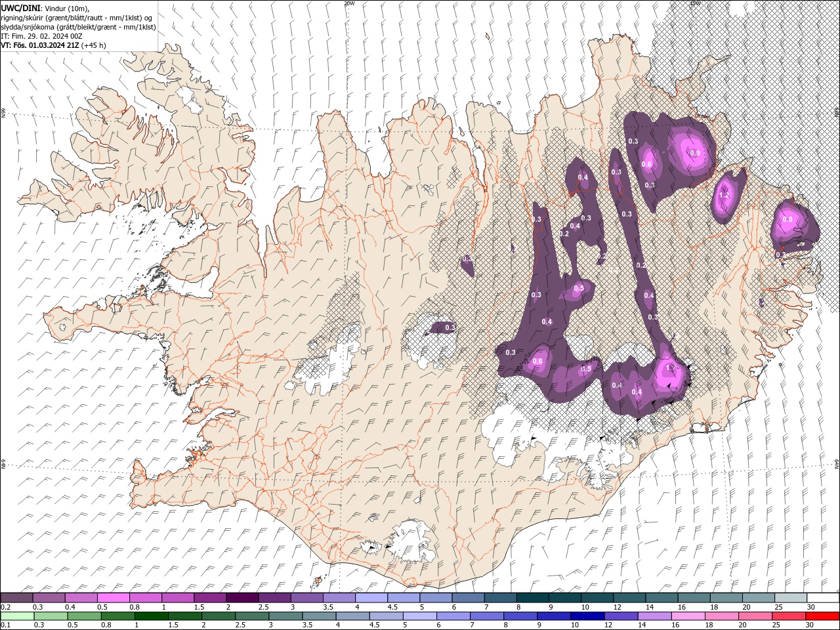Click the dark teal swatch labeled 8 in snow legend
The width and height of the screenshot is (840, 630).
[x=532, y=597]
